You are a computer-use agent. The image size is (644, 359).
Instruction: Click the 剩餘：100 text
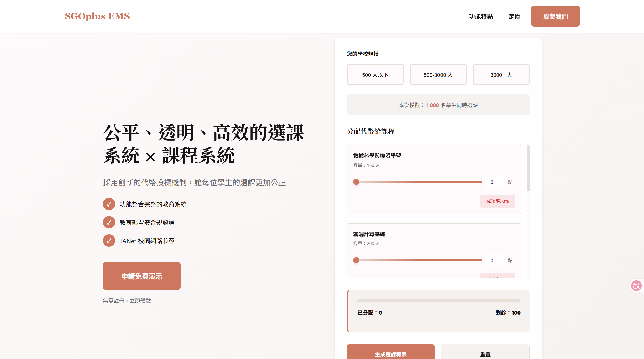point(508,313)
